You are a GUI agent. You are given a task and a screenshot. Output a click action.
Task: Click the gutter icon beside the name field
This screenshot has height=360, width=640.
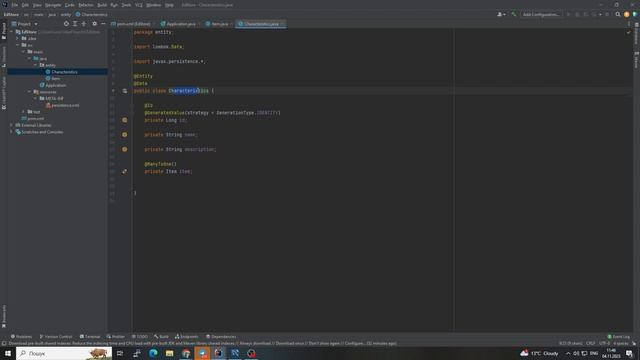[124, 135]
